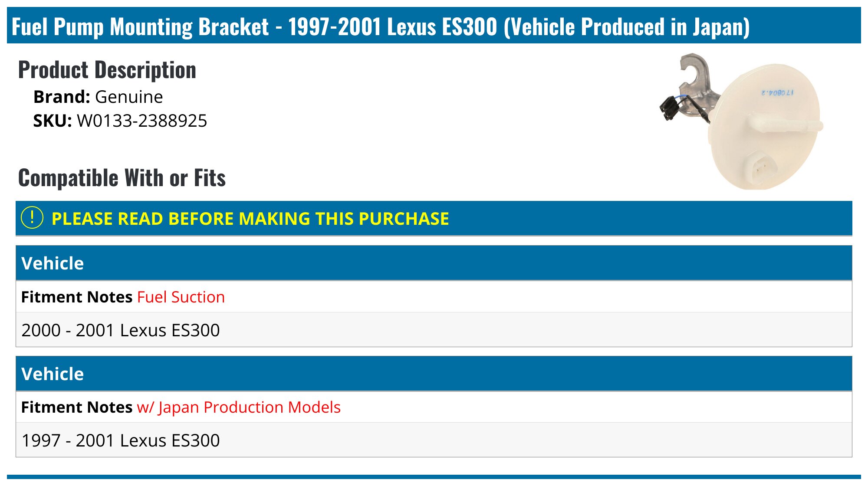The height and width of the screenshot is (486, 868).
Task: Click Fitment Notes label beside Japan Production
Action: coord(77,407)
